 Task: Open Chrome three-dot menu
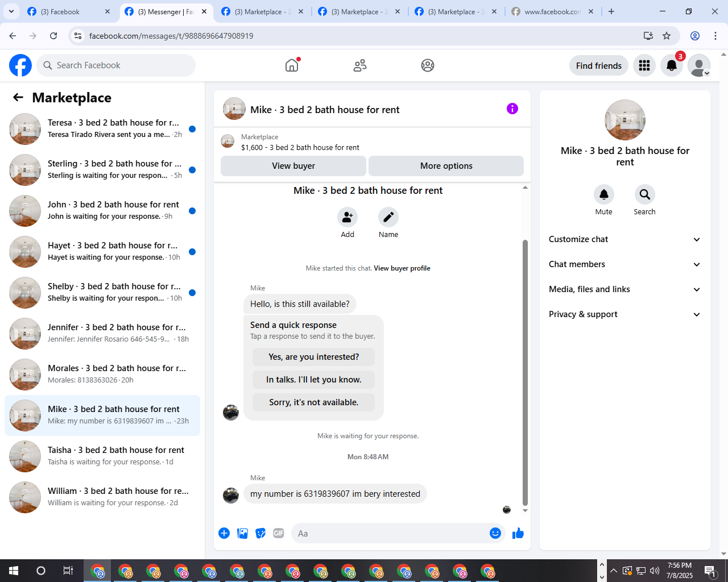coord(715,36)
